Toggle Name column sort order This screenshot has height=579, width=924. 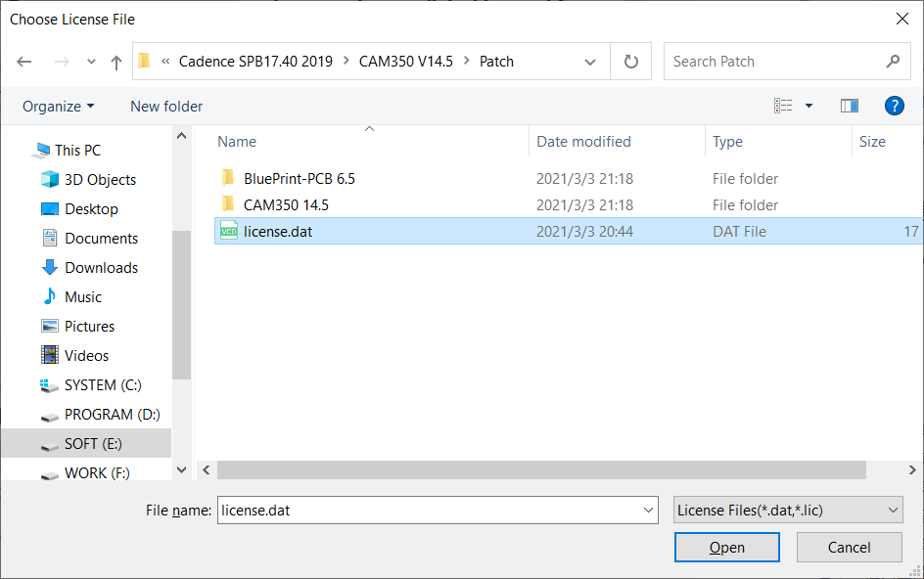pyautogui.click(x=237, y=141)
